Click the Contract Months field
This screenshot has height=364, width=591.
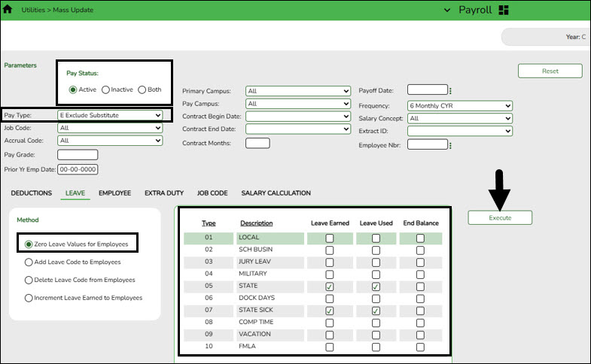257,144
